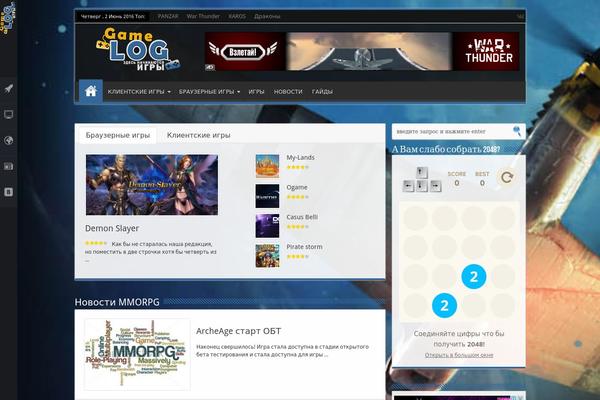Open the Новости menu item
600x400 pixels.
[x=288, y=92]
